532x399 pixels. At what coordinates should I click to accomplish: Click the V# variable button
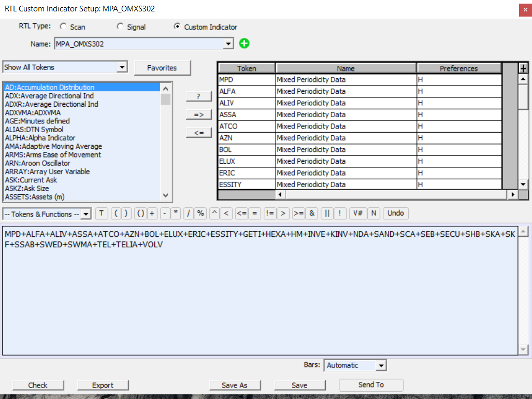(358, 213)
